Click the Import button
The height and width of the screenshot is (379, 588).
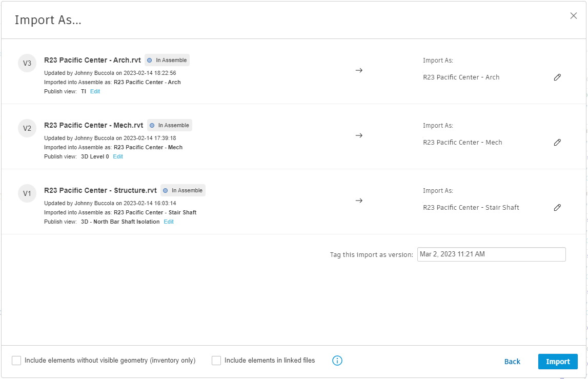pos(558,361)
